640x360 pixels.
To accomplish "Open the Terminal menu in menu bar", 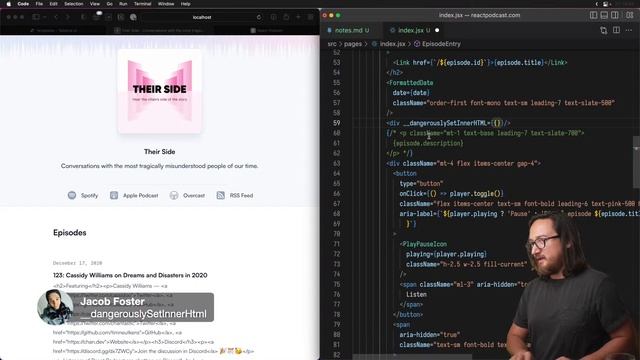I will [142, 4].
